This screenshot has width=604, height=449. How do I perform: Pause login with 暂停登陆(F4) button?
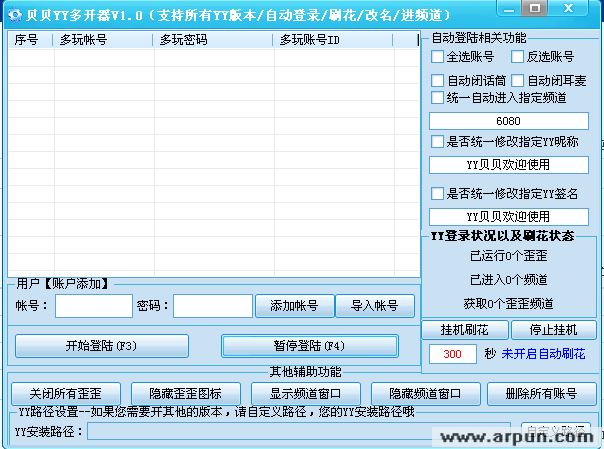(310, 346)
